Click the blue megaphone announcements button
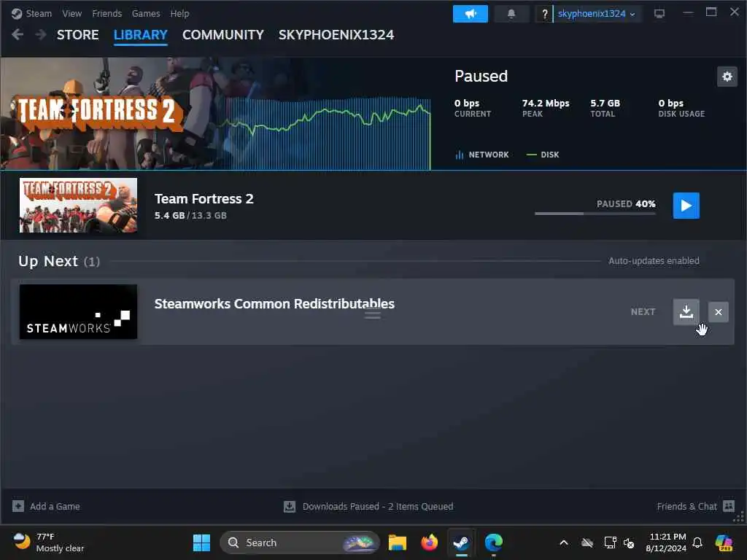The width and height of the screenshot is (747, 560). [x=471, y=14]
